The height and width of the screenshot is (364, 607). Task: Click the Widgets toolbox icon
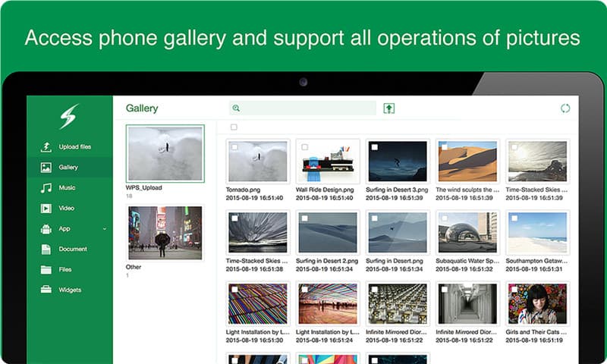coord(46,290)
